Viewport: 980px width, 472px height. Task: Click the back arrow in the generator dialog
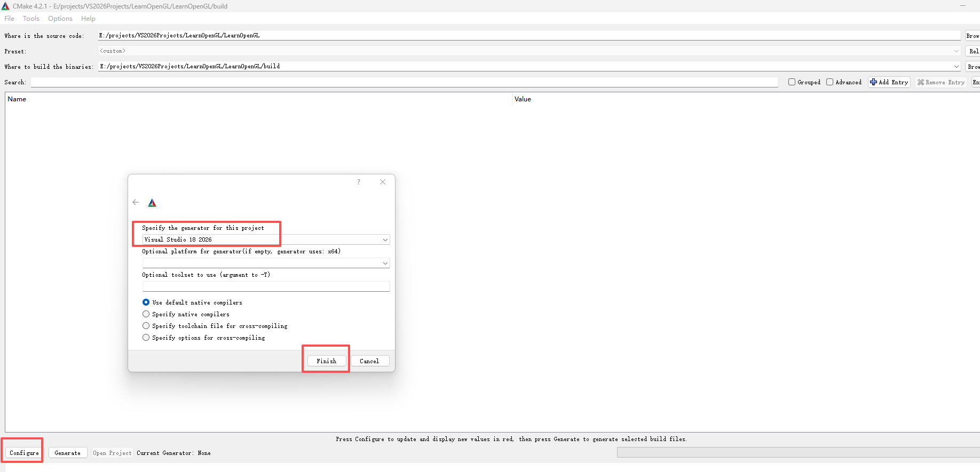136,202
